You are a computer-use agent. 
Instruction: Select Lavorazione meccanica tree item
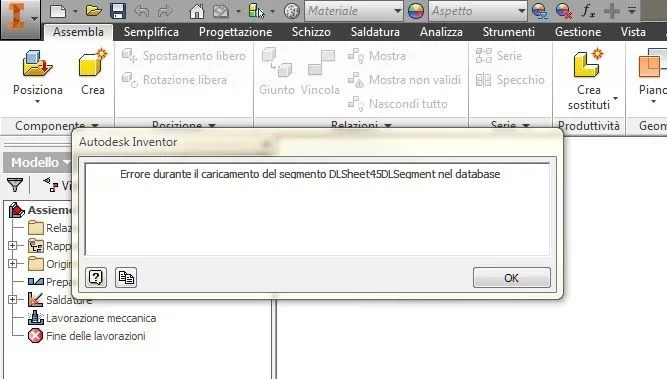(x=92, y=318)
